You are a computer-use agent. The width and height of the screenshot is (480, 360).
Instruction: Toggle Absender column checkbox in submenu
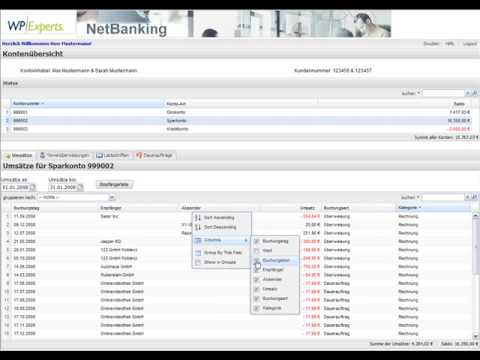[257, 280]
